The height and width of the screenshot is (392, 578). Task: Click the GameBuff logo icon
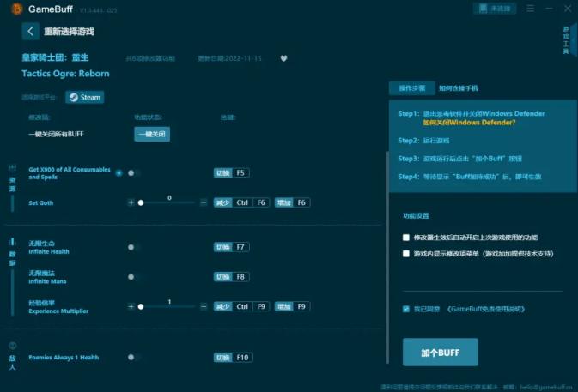pos(13,9)
